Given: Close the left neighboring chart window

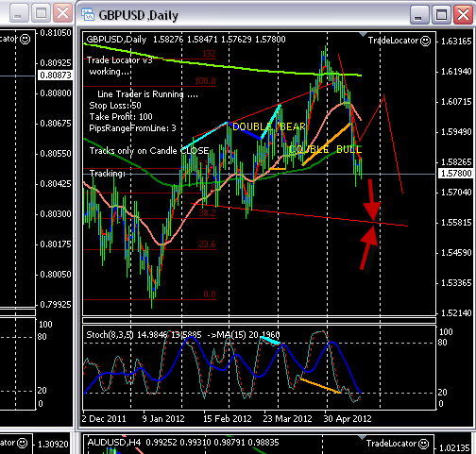Looking at the screenshot, I should coord(63,13).
